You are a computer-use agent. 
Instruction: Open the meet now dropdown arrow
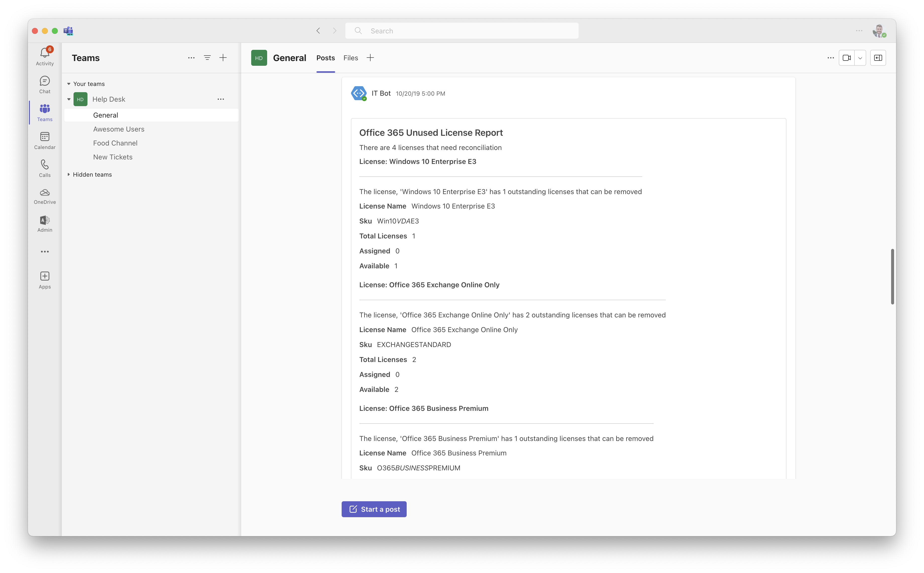point(860,58)
